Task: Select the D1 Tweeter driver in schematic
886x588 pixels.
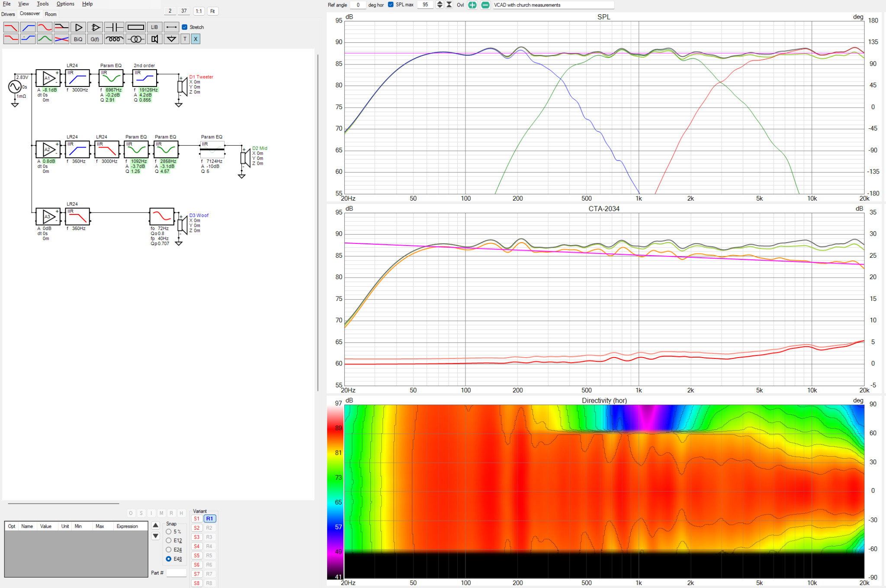Action: [183, 86]
